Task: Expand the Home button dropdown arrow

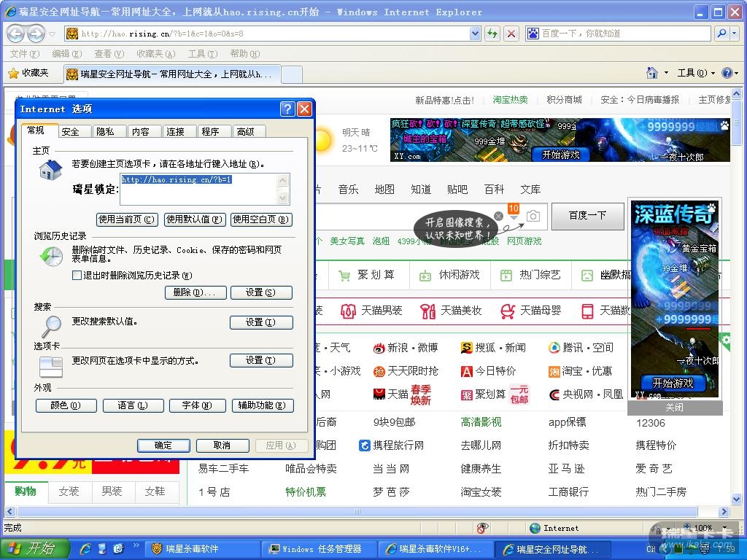Action: point(666,73)
